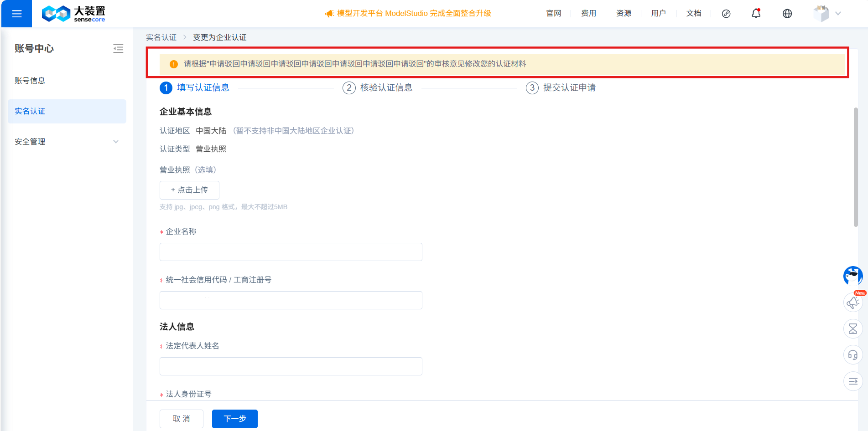Click the 取消 button

[182, 419]
